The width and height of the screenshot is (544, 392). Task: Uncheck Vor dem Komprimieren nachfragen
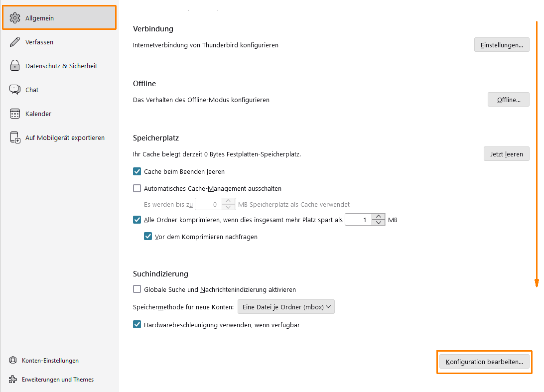pos(148,237)
